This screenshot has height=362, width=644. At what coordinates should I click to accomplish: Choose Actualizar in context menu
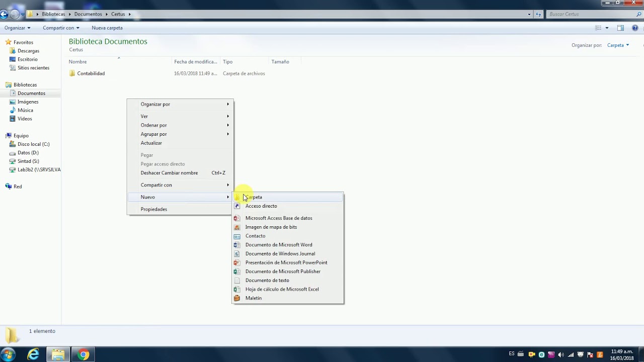[x=180, y=143]
